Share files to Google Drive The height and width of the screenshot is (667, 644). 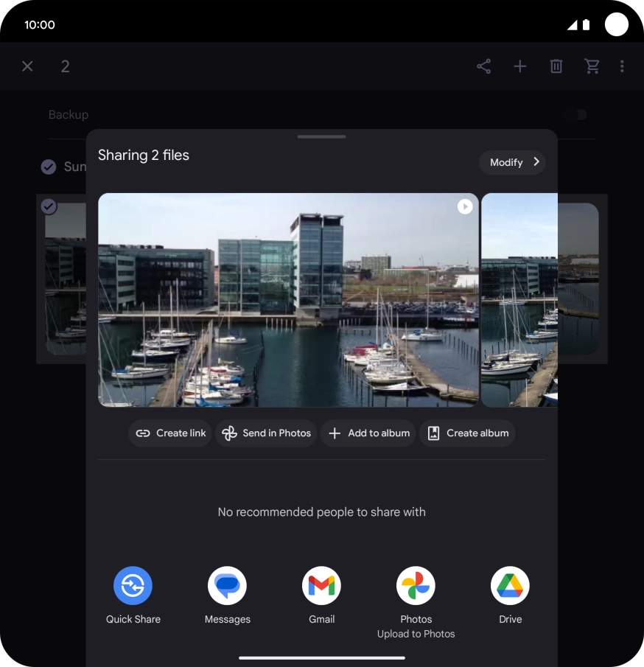[510, 586]
